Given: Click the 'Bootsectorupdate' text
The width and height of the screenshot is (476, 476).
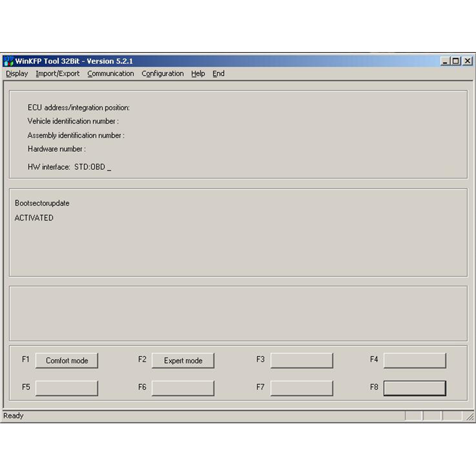Looking at the screenshot, I should pos(42,203).
